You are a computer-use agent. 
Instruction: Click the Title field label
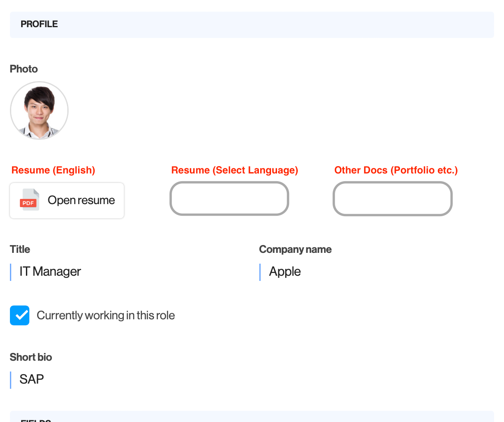[20, 249]
